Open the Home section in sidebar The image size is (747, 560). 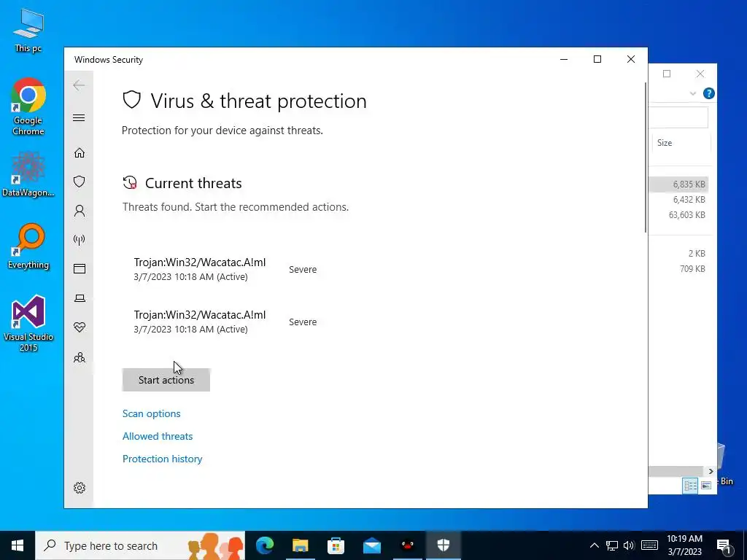point(79,153)
